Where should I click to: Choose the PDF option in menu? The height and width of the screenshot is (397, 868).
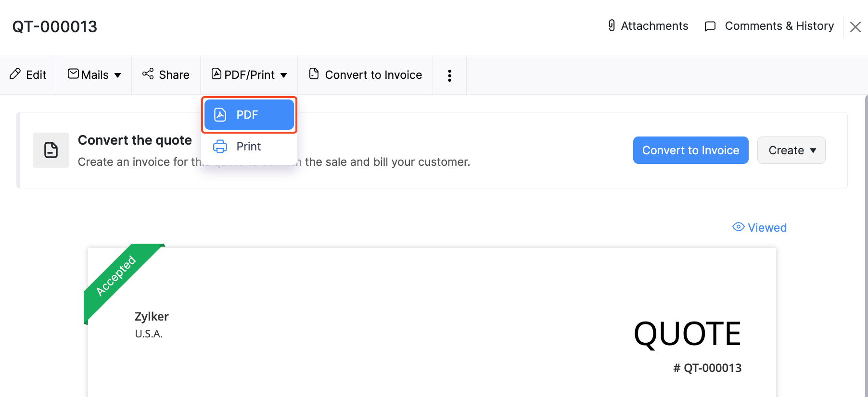pos(249,115)
